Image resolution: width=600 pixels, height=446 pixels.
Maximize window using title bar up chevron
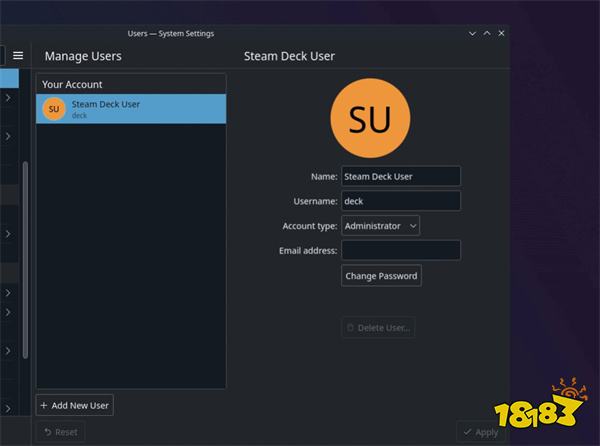pyautogui.click(x=487, y=34)
